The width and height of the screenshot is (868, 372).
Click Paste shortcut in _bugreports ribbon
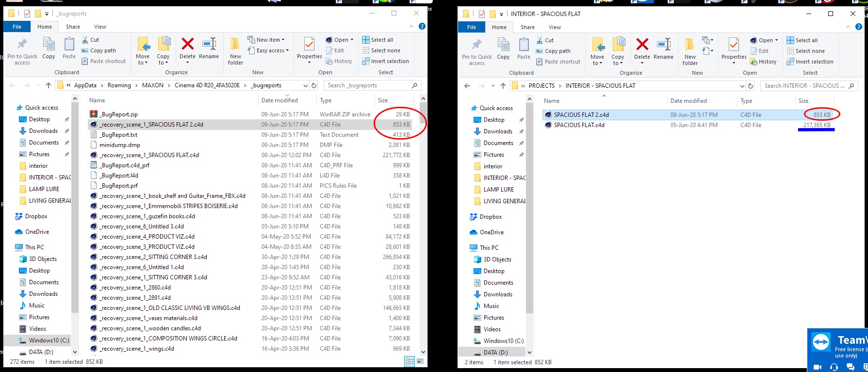tap(103, 61)
